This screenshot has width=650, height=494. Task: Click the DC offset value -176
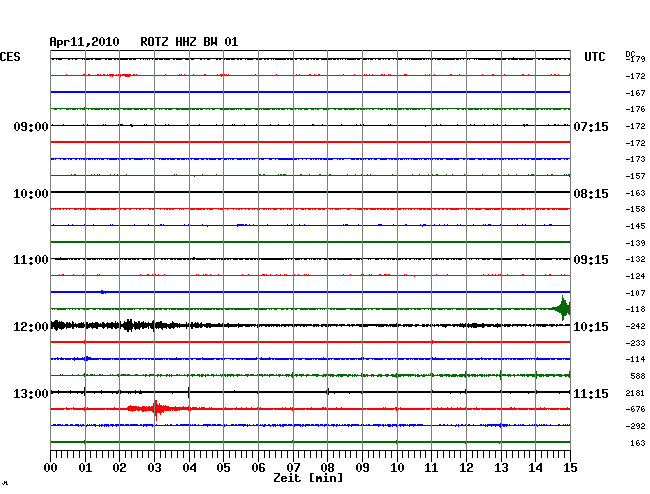click(x=635, y=109)
